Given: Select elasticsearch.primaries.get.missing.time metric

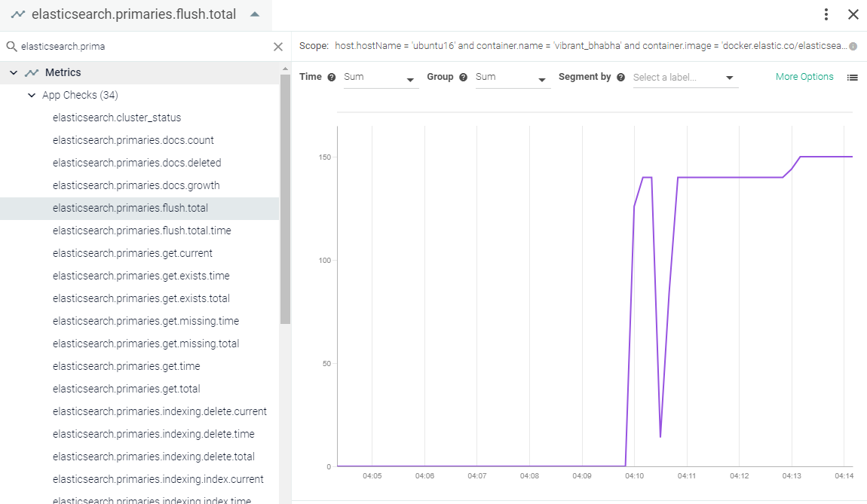Looking at the screenshot, I should click(146, 322).
